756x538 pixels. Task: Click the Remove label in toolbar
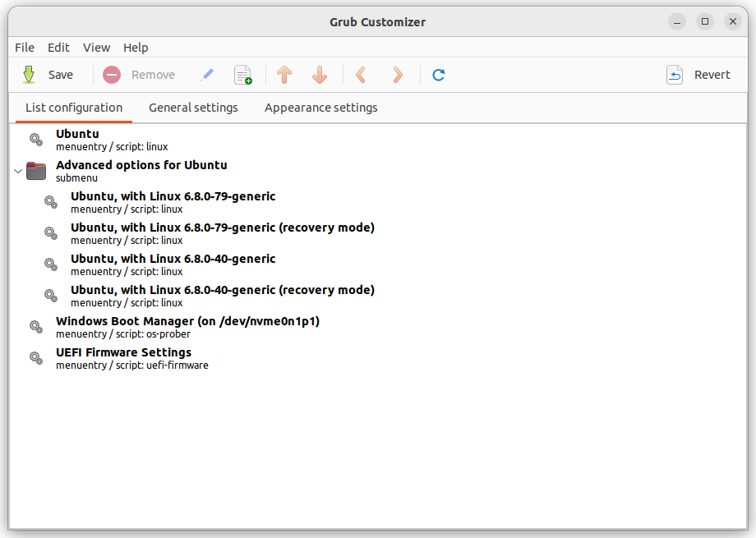pos(153,75)
